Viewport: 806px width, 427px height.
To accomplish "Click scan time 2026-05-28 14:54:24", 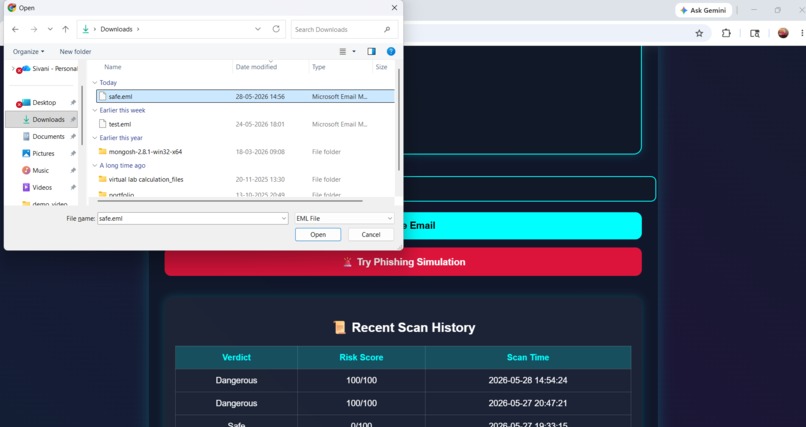I will (528, 381).
